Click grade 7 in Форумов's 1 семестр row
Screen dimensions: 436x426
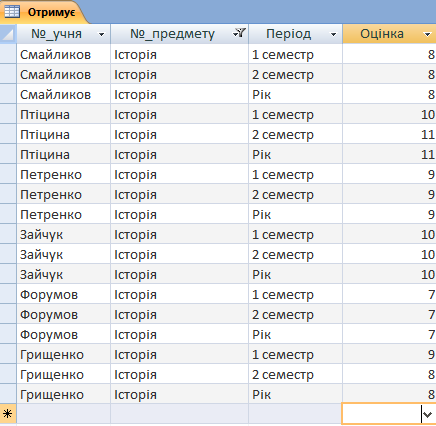431,295
